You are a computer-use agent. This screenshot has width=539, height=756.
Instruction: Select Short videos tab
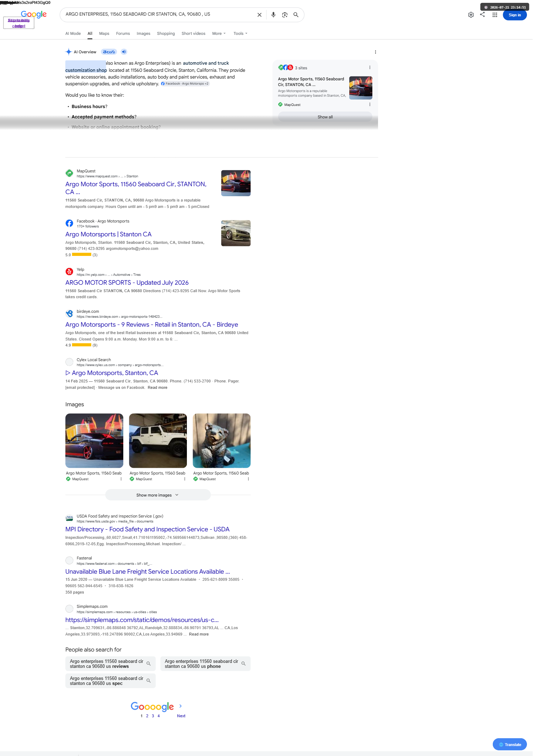193,33
